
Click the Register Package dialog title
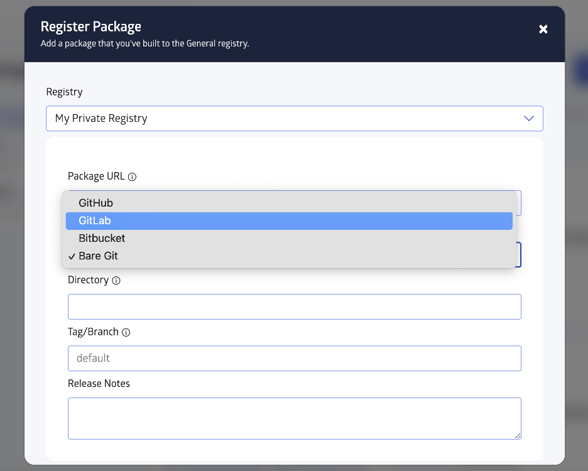91,27
